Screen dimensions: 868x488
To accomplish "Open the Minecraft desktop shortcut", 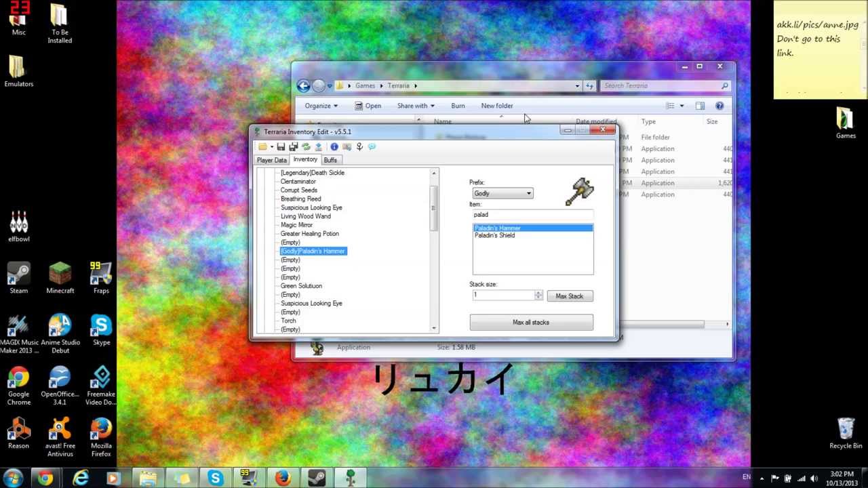I will click(60, 278).
